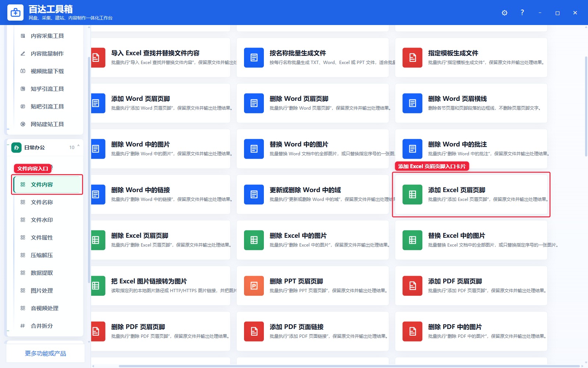Click the 知乎引流工具 sidebar icon
The width and height of the screenshot is (588, 368).
(23, 89)
